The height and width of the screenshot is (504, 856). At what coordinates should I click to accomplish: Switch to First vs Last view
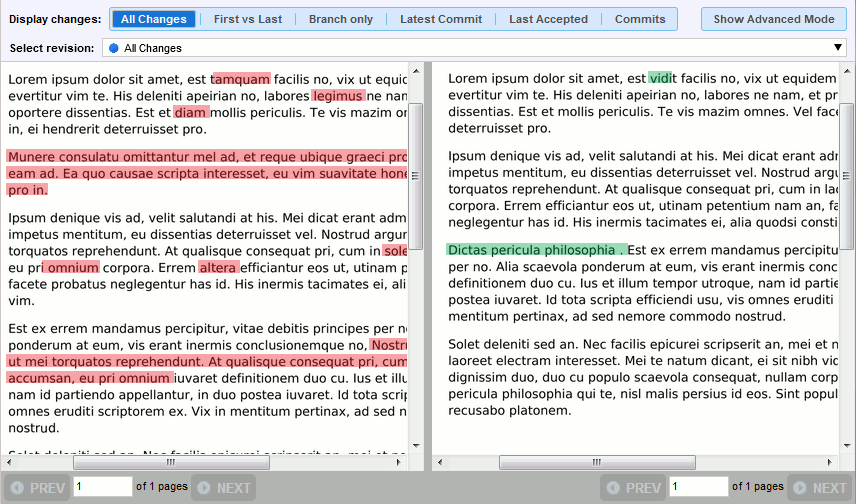click(248, 19)
